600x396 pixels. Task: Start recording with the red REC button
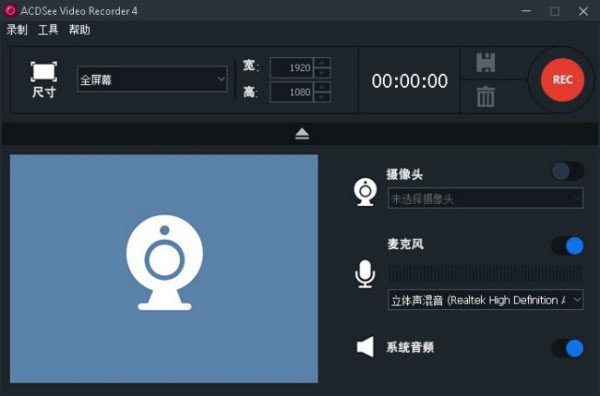coord(562,80)
